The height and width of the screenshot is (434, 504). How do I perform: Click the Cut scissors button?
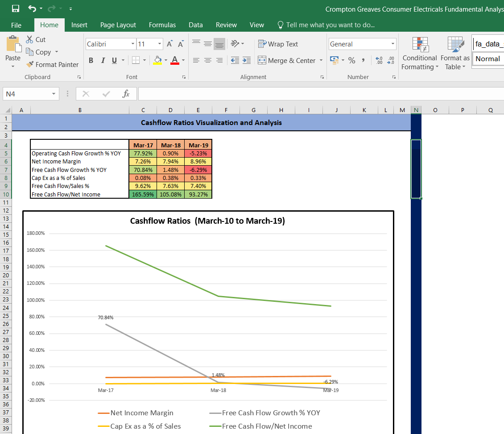tap(36, 40)
